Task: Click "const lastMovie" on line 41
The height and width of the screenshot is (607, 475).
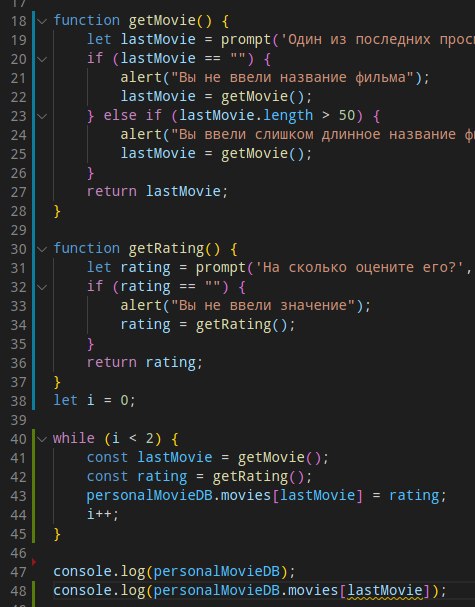Action: 149,458
